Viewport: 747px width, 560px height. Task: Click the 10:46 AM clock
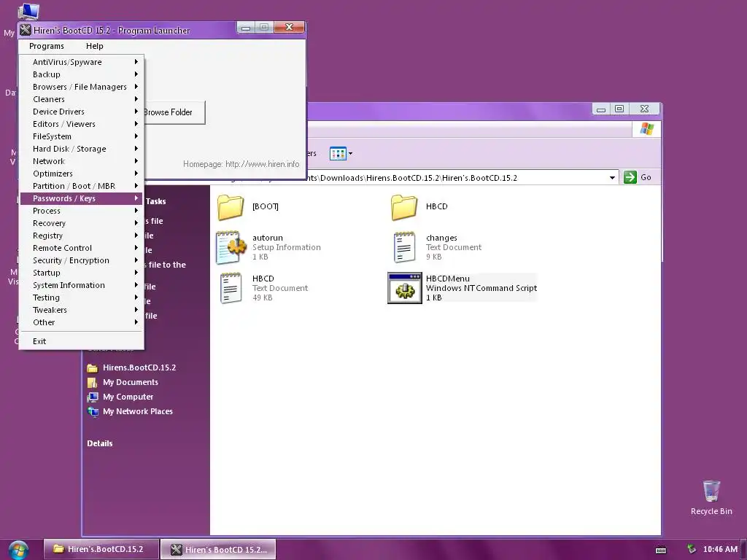[x=720, y=550]
